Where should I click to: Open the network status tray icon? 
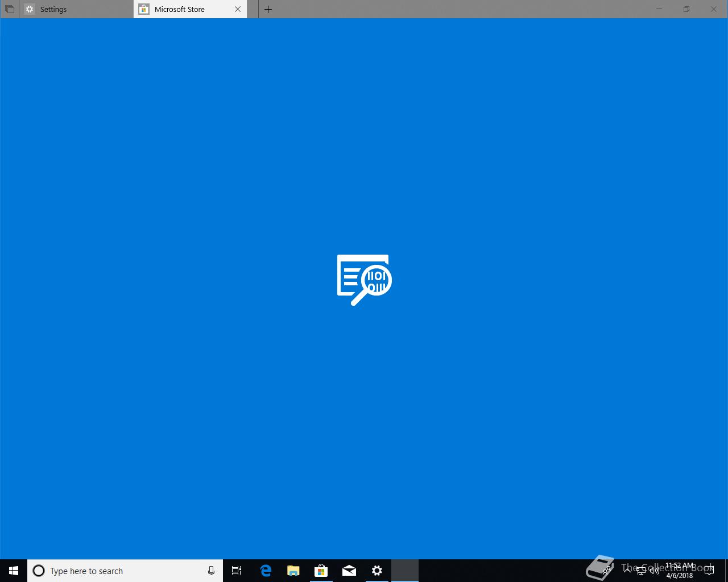(x=641, y=571)
